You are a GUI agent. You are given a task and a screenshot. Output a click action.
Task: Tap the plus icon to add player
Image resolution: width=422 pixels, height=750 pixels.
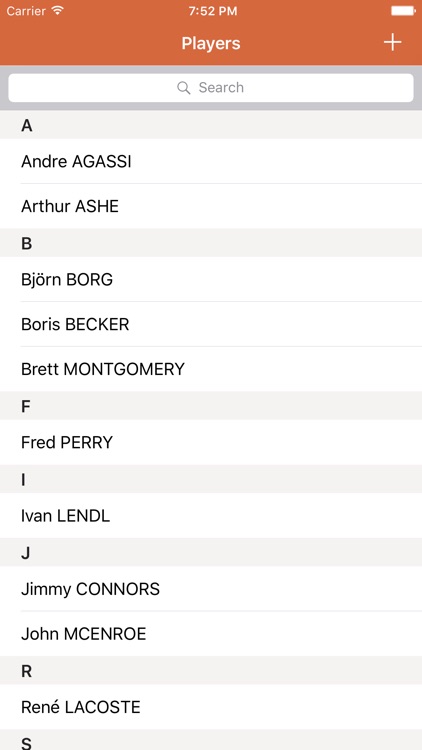tap(392, 43)
